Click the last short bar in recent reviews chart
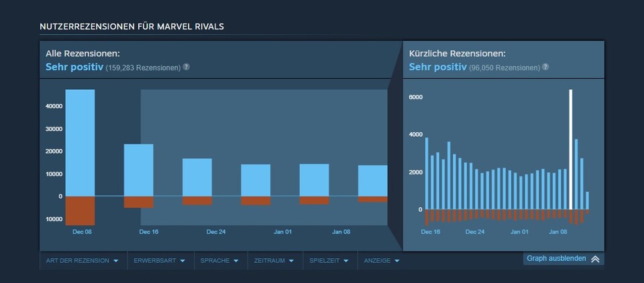644x283 pixels. tap(588, 201)
